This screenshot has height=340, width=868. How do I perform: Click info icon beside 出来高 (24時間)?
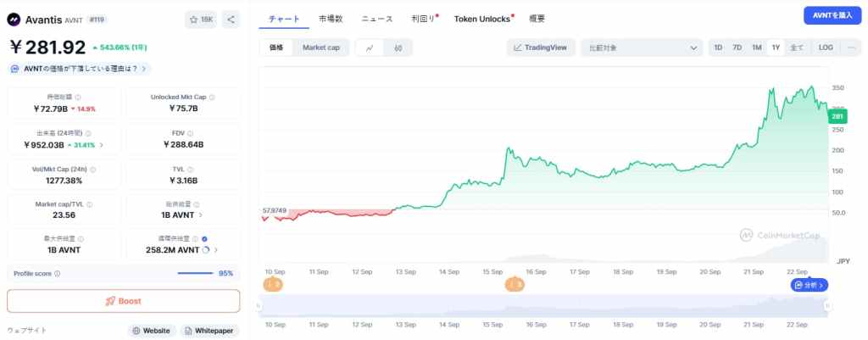(x=88, y=133)
